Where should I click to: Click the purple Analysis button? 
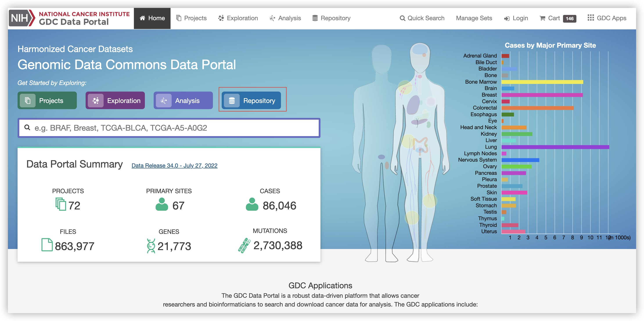click(183, 101)
